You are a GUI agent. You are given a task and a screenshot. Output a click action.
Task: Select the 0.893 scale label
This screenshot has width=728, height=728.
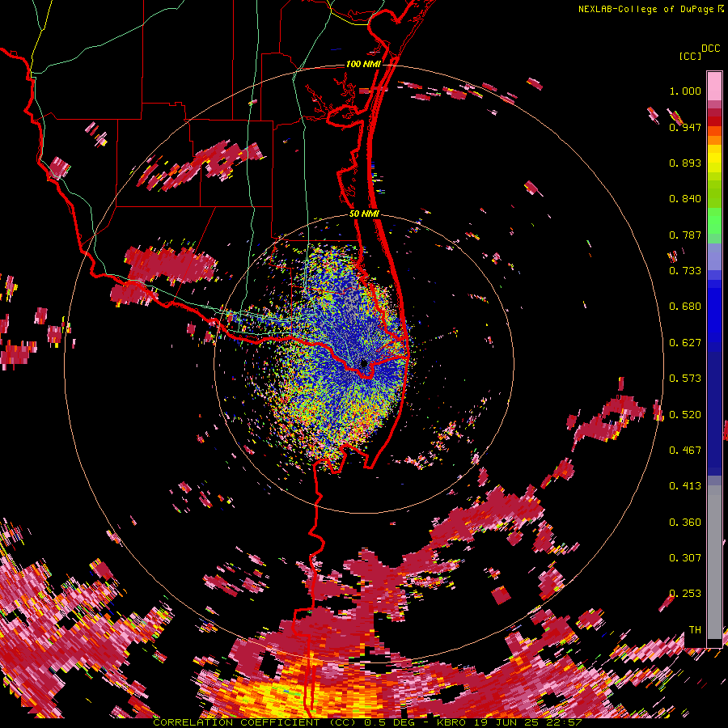(x=685, y=163)
